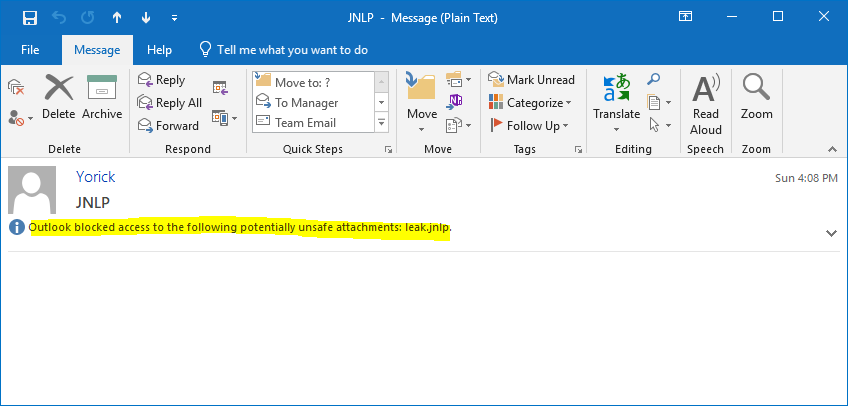Select the To Manager quick step
848x406 pixels.
[314, 103]
